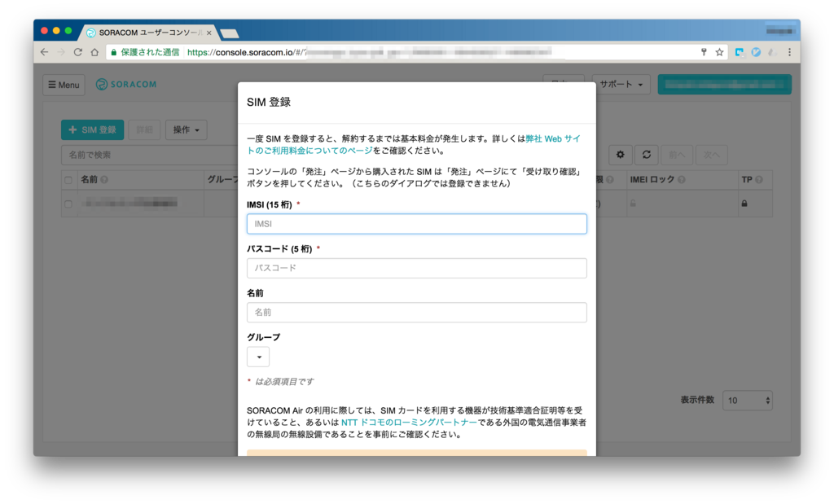Open table settings gear icon
834x504 pixels.
pyautogui.click(x=620, y=155)
